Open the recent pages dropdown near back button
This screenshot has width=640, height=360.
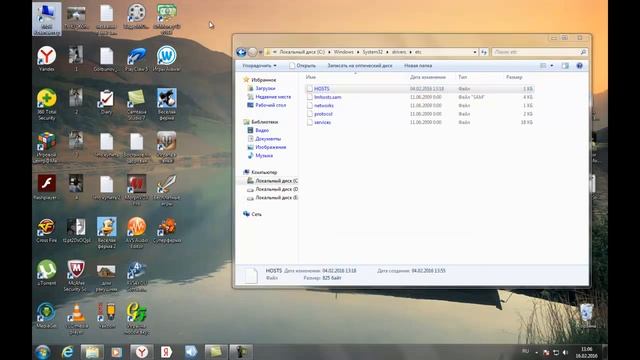point(260,52)
